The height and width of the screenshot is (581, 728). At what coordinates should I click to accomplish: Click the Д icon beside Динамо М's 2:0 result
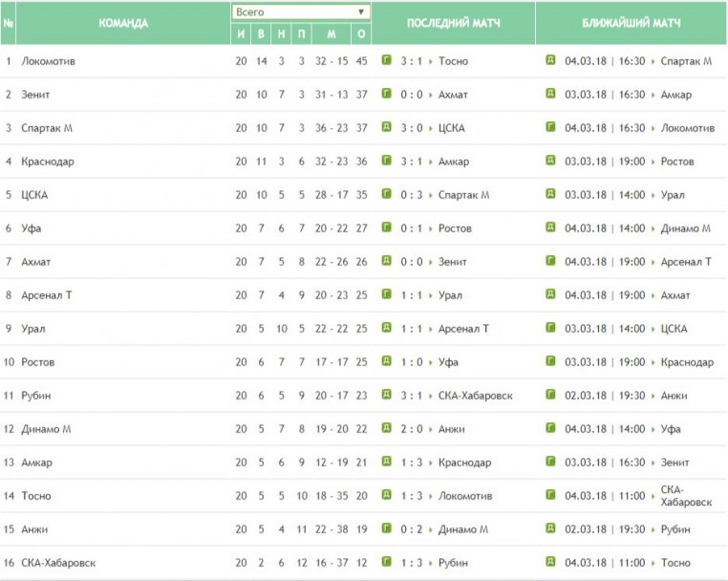click(386, 428)
